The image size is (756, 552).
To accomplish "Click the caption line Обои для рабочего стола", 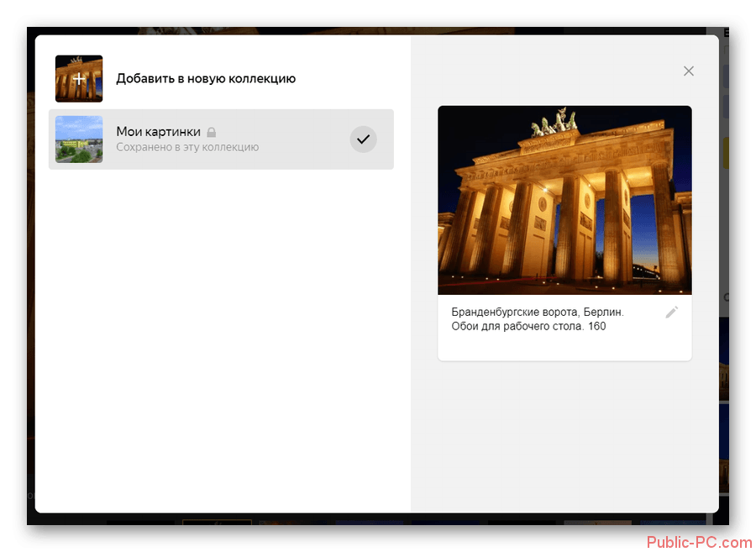I will click(528, 326).
